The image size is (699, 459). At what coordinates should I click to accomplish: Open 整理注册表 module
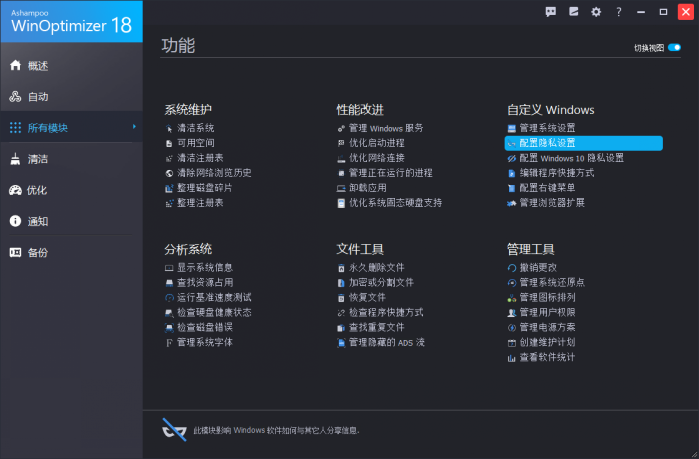(x=200, y=203)
